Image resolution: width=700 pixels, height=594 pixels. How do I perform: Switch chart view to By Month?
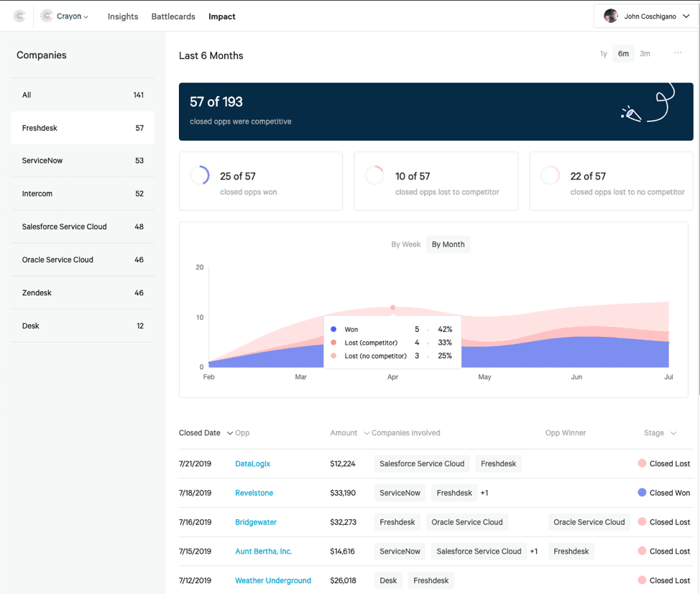pos(448,244)
